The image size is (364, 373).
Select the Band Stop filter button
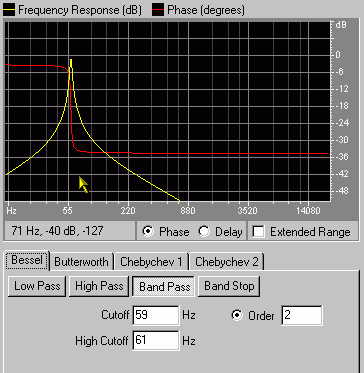point(229,286)
